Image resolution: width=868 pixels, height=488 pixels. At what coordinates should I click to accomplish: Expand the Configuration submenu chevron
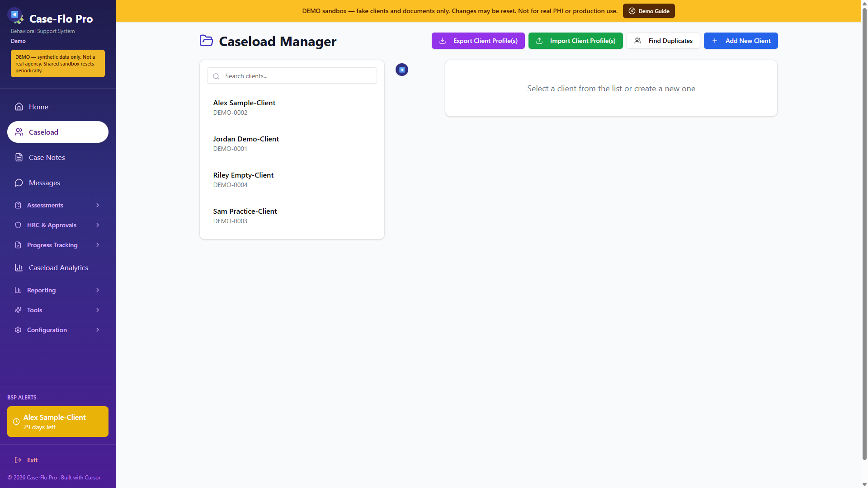(98, 330)
